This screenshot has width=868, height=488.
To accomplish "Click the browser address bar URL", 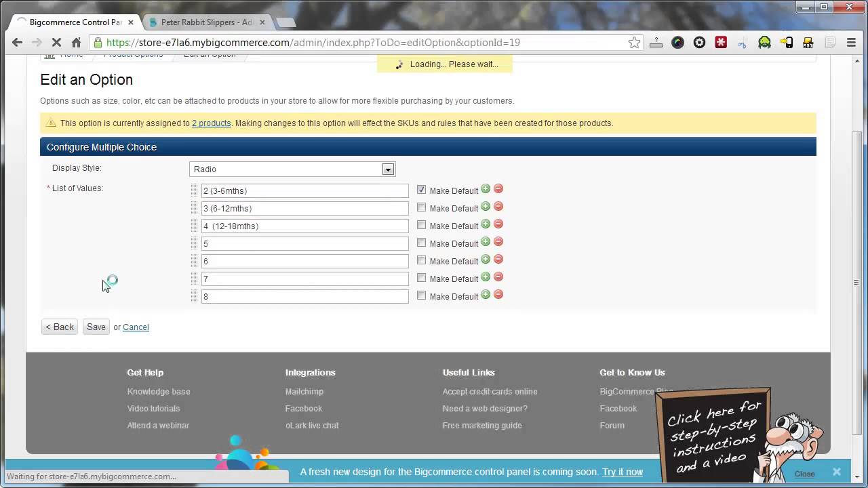I will coord(313,43).
